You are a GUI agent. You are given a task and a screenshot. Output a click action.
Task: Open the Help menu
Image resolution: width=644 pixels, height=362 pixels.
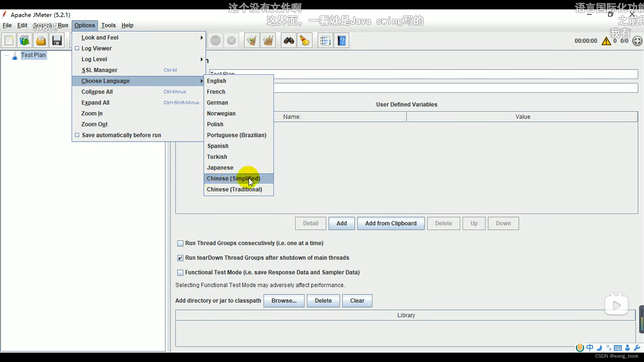(127, 25)
